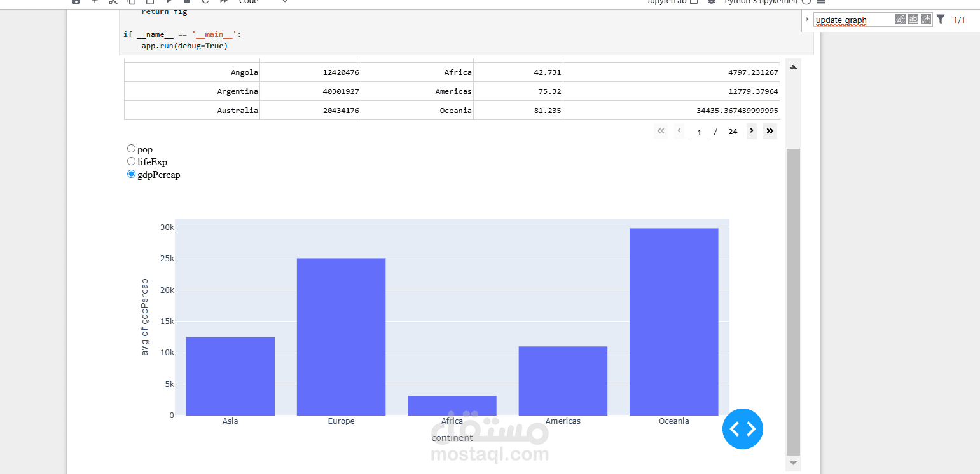Click GDP cell 34435.367439999995

(672, 111)
